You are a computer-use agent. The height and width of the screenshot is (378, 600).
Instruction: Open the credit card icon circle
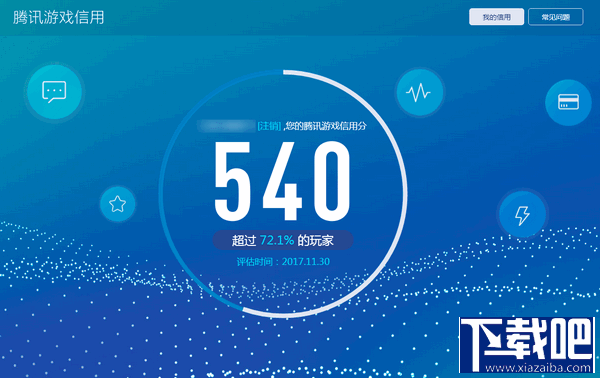(568, 102)
